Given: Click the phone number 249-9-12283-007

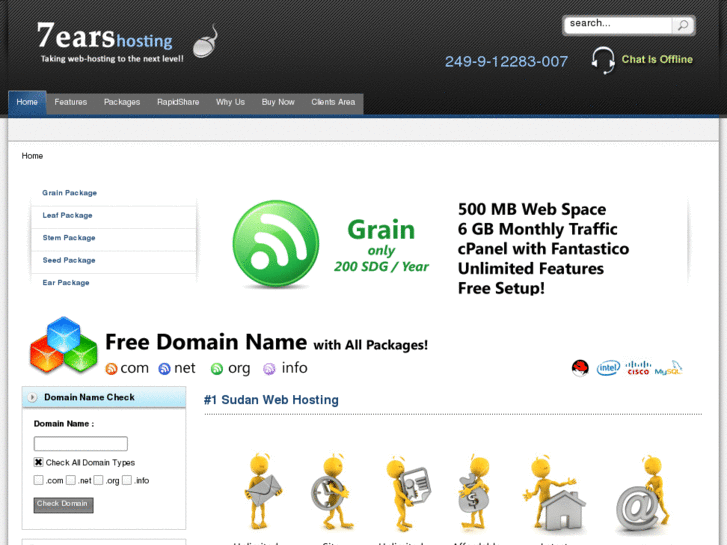Looking at the screenshot, I should (506, 61).
